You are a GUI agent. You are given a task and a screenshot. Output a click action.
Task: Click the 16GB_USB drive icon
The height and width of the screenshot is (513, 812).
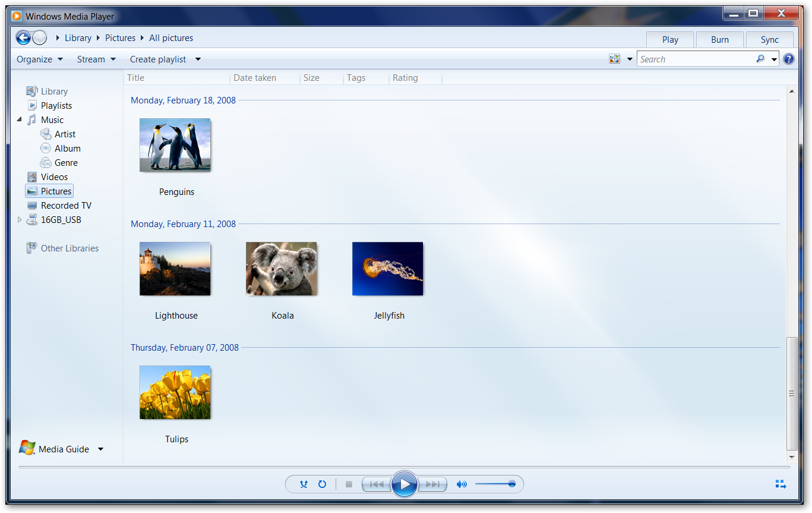32,220
